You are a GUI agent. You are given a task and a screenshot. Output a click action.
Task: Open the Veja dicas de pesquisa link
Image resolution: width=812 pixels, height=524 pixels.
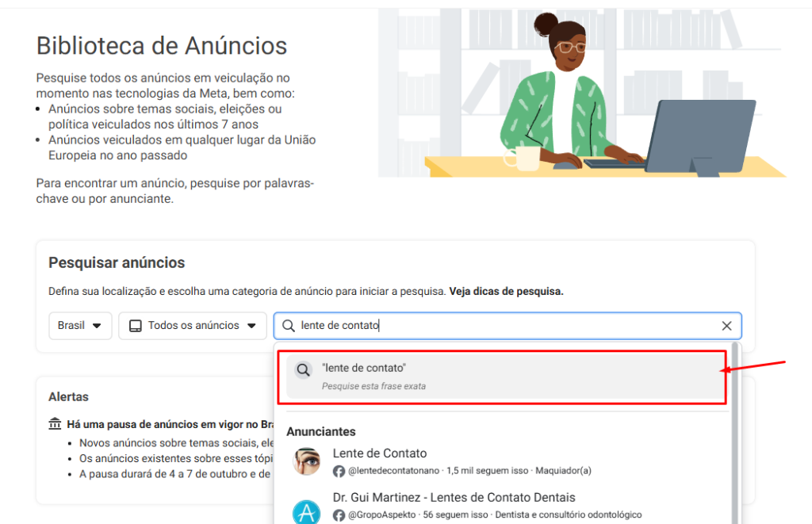(506, 291)
